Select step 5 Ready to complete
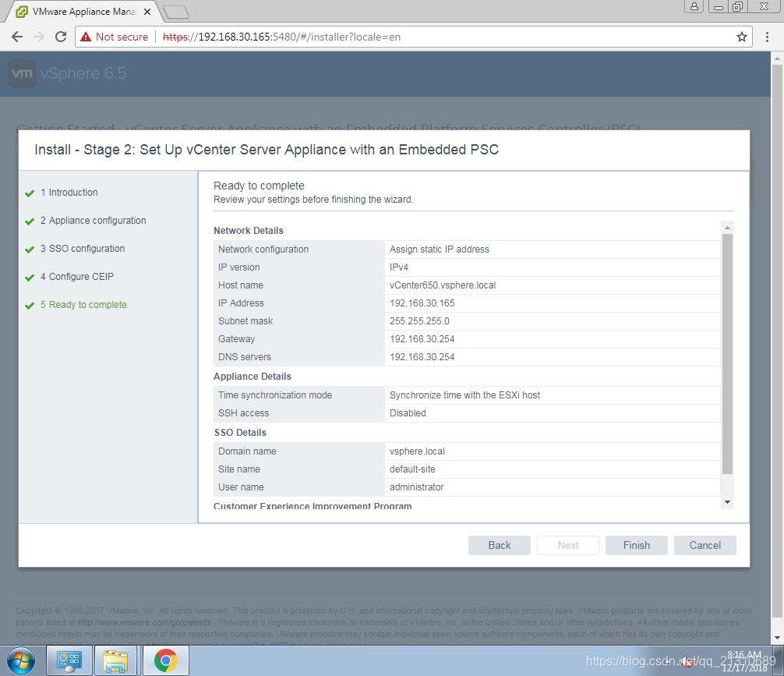Screen dimensions: 784x676 (83, 305)
